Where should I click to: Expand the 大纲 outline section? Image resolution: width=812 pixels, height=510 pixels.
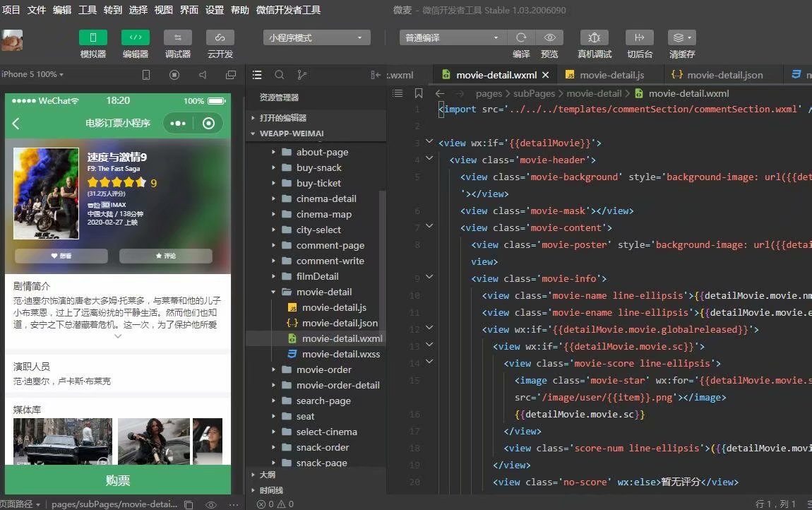coord(316,475)
